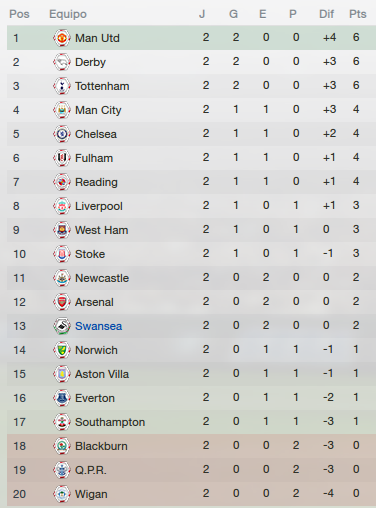Select the Southampton team name

point(110,422)
